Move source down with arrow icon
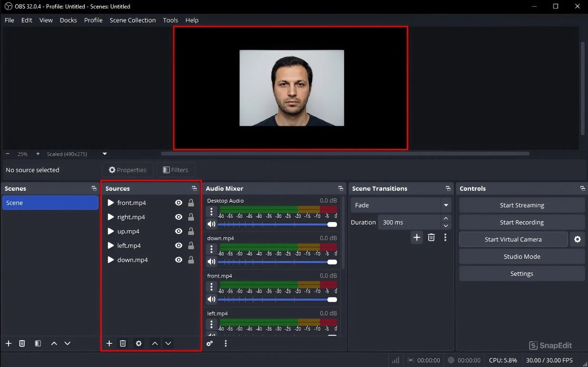Viewport: 588px width, 367px height. click(x=168, y=343)
